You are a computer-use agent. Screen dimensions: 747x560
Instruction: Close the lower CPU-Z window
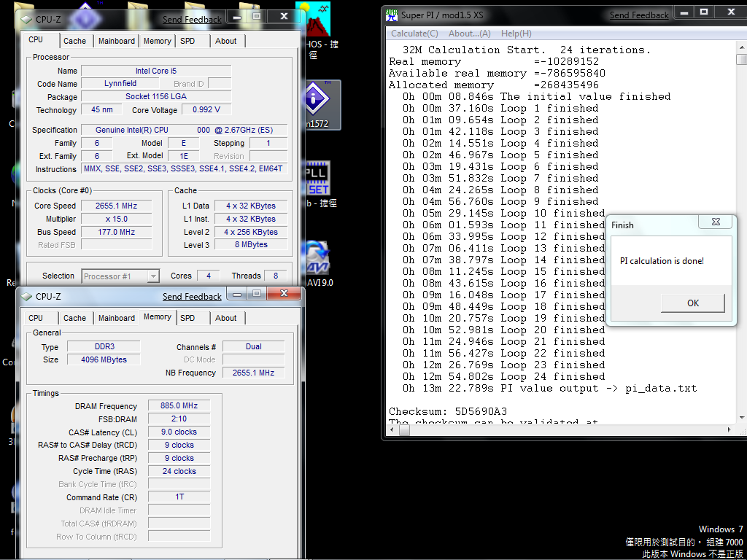tap(284, 294)
